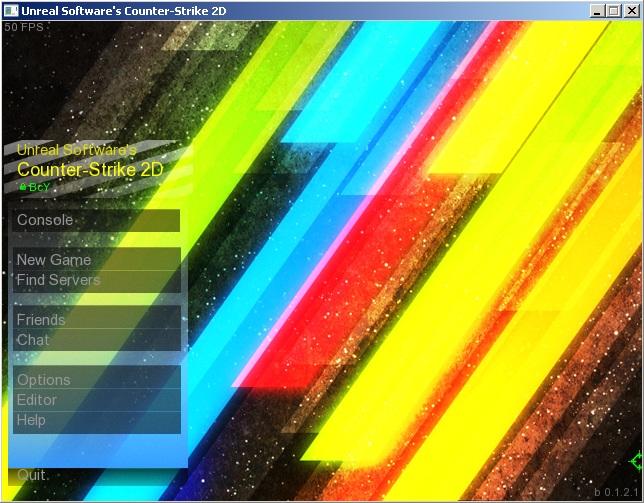Launch the map Editor
644x503 pixels.
click(x=97, y=400)
